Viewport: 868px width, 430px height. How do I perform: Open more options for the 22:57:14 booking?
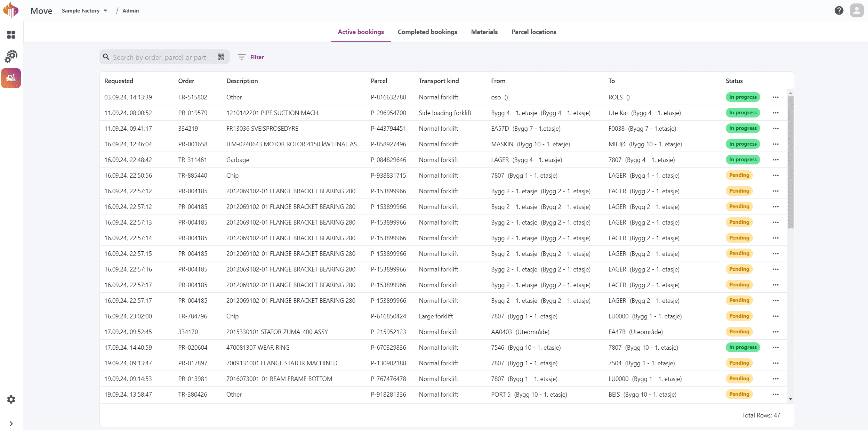(775, 238)
